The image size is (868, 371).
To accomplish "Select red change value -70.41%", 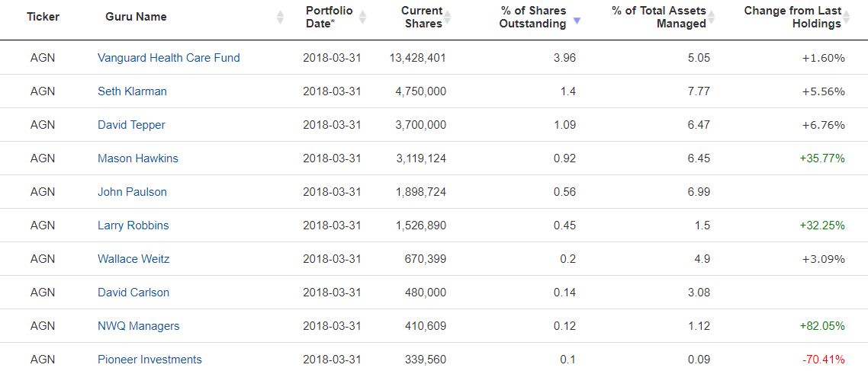I will 824,360.
